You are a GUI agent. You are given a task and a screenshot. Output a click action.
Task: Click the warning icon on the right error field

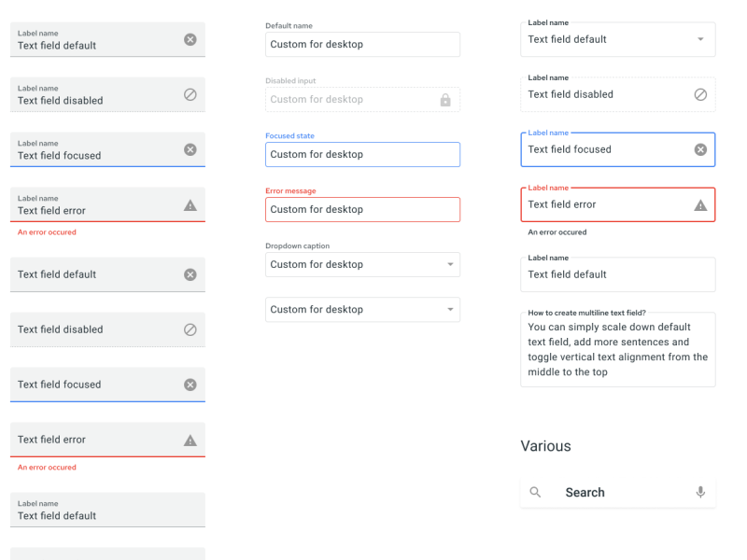(700, 204)
